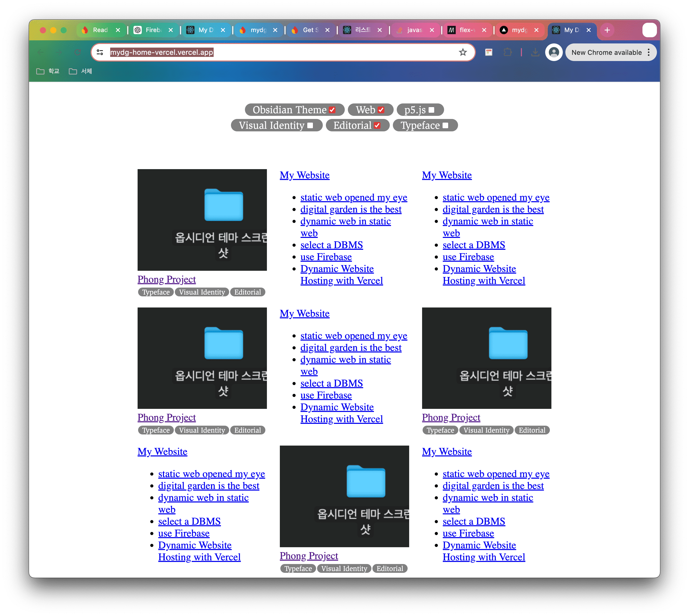The width and height of the screenshot is (689, 616).
Task: Open the Downloads icon in toolbar
Action: (x=535, y=52)
